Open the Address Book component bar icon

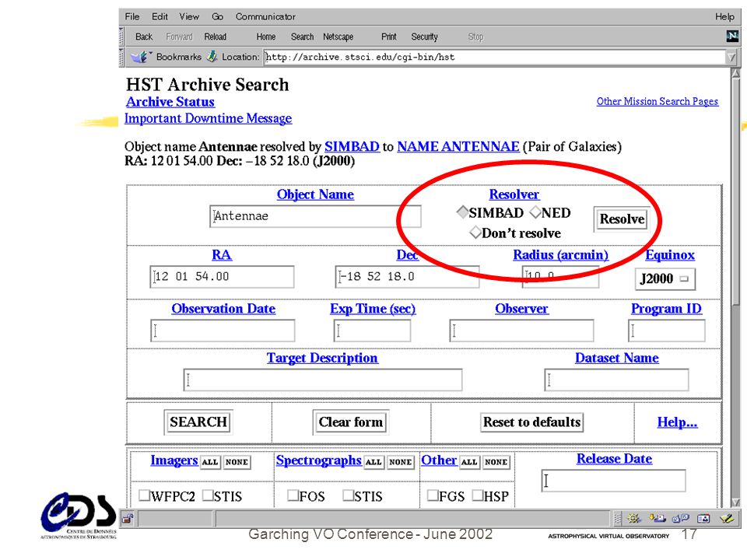point(703,518)
